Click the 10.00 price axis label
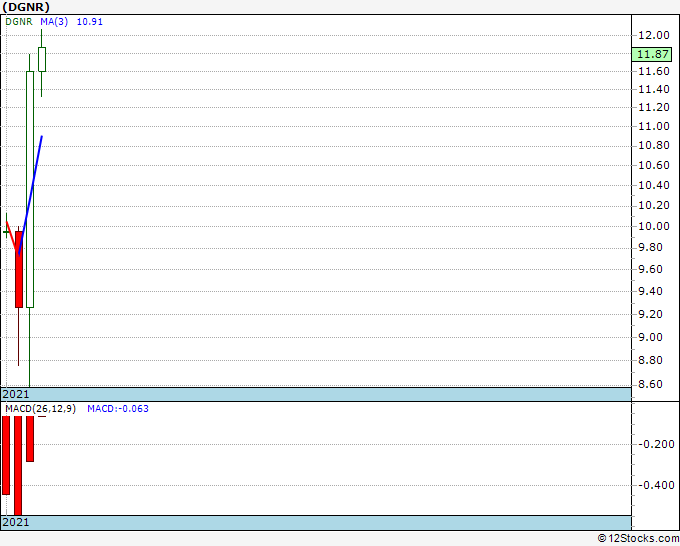 point(654,226)
